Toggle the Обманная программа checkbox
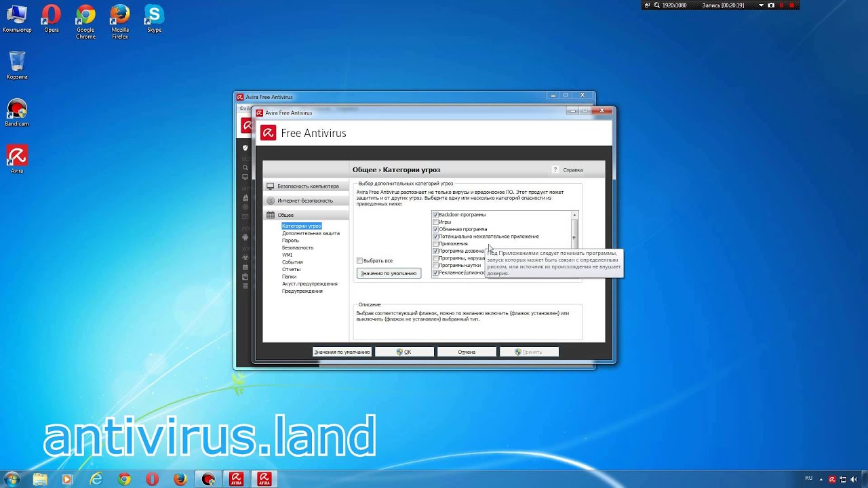The width and height of the screenshot is (868, 488). click(x=435, y=229)
